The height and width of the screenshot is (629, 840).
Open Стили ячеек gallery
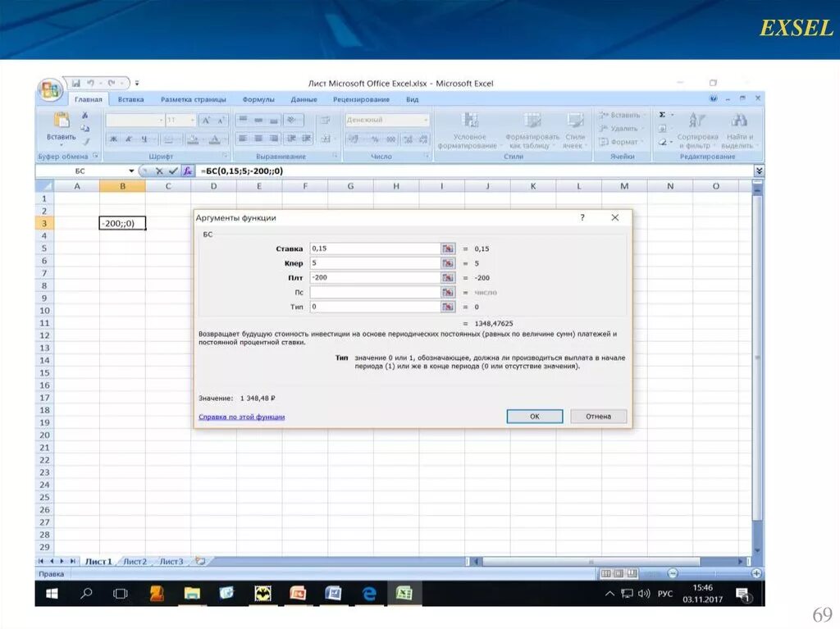pyautogui.click(x=575, y=130)
